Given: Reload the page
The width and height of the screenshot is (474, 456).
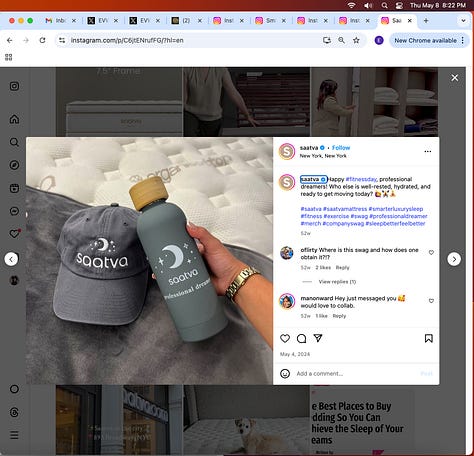Looking at the screenshot, I should [42, 40].
